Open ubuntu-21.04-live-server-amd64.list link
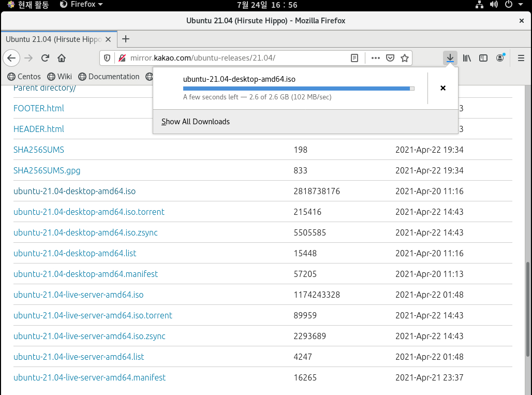 click(79, 357)
